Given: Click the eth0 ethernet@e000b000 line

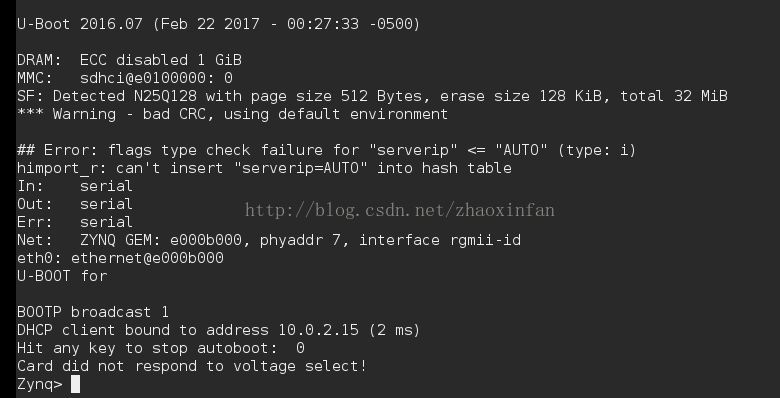Looking at the screenshot, I should coord(120,258).
